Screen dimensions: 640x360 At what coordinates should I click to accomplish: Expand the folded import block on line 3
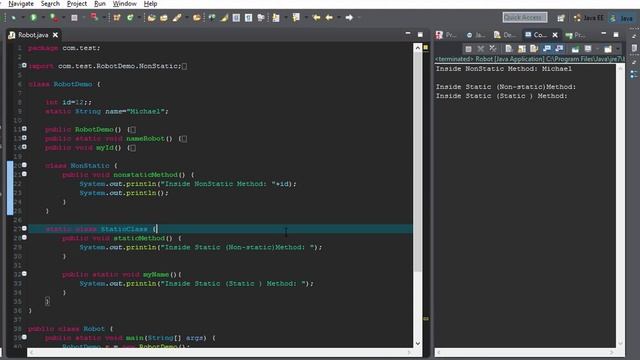pos(24,65)
